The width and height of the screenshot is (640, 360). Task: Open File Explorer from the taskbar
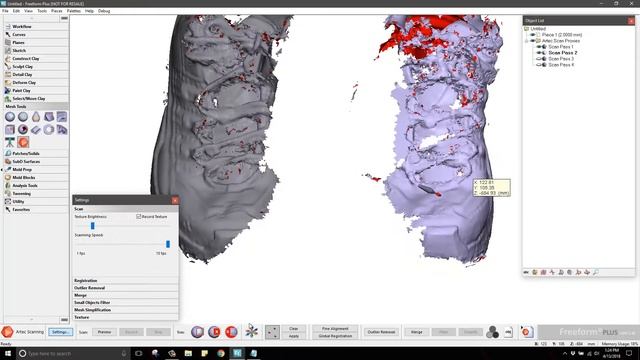[188, 353]
